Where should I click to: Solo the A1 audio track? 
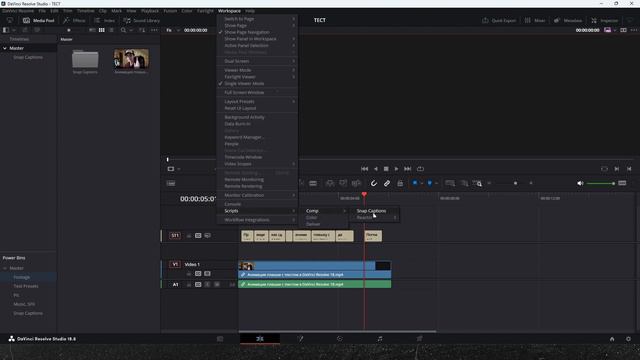(207, 284)
